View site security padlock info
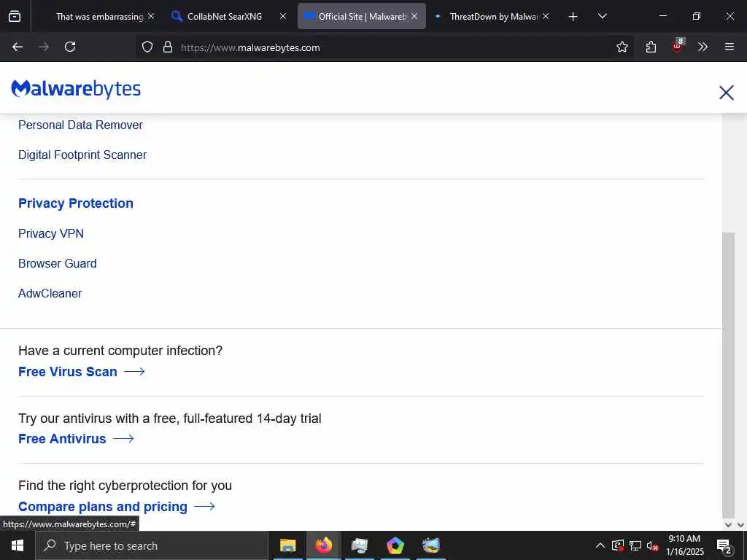 [x=168, y=47]
